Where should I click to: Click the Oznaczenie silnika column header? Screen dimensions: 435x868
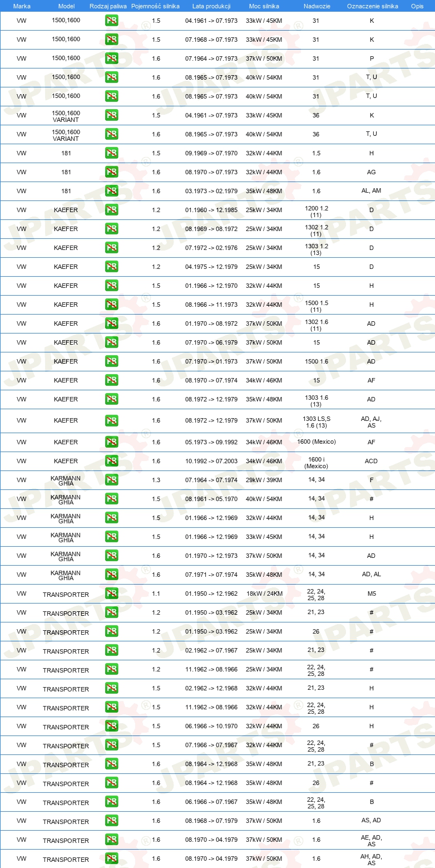(372, 6)
